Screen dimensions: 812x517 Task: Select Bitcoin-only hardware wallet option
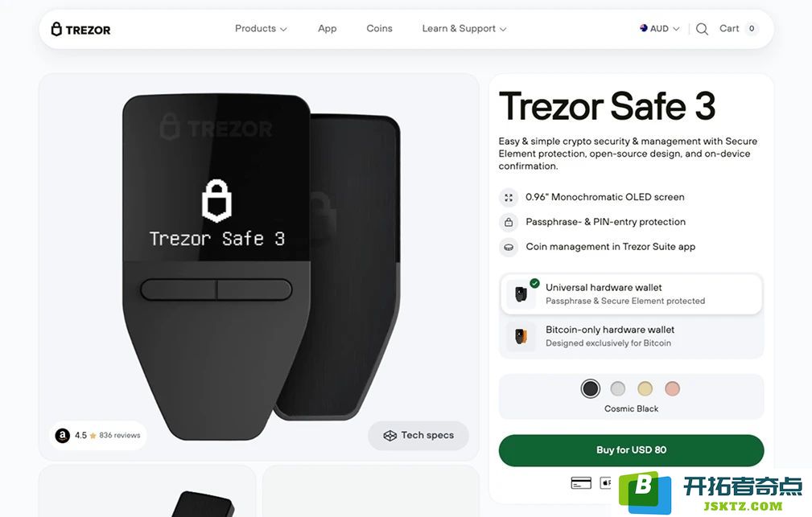point(631,336)
